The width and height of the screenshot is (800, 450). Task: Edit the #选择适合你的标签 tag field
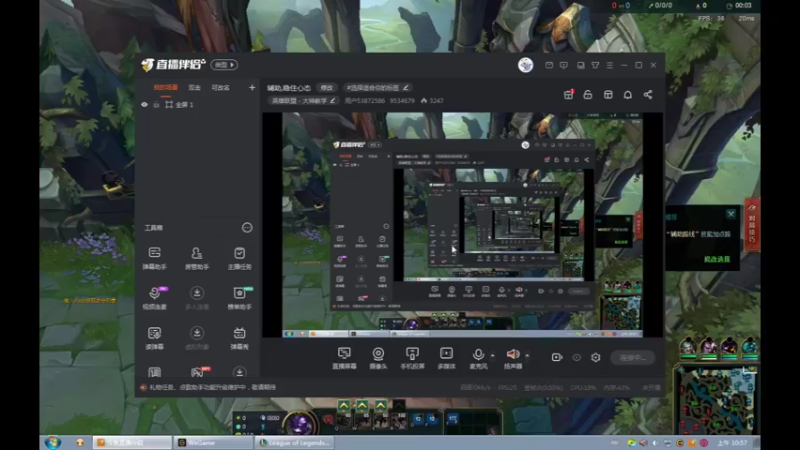pos(377,88)
